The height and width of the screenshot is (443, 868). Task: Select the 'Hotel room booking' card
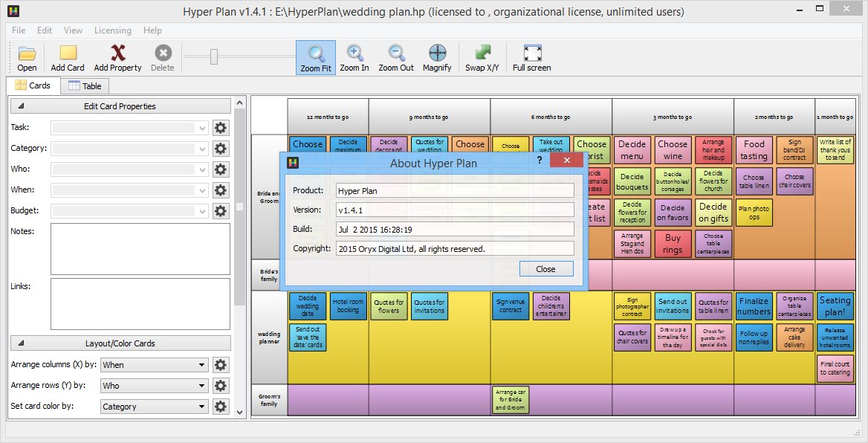coord(348,305)
